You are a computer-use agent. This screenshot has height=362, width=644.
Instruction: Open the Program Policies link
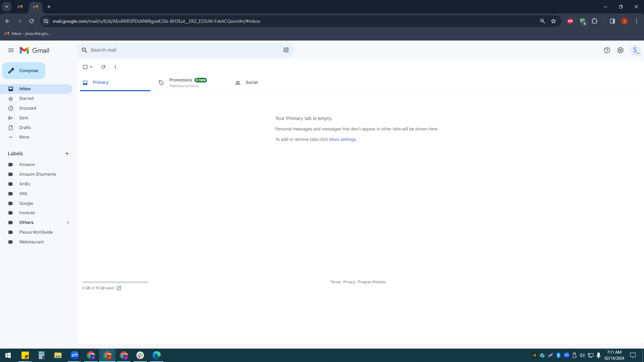(372, 282)
